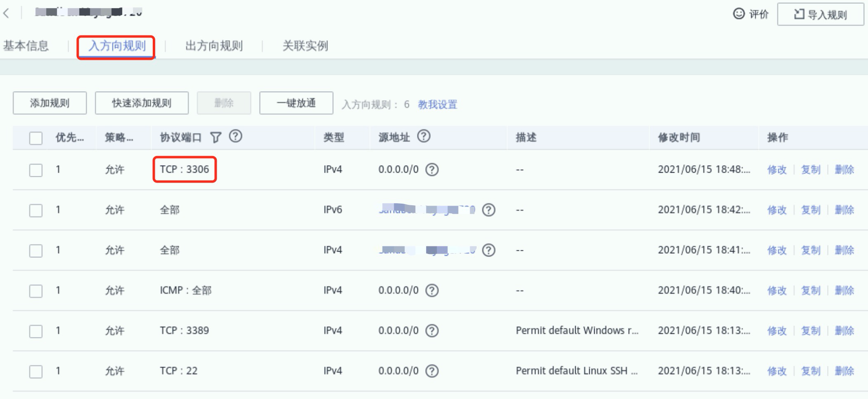This screenshot has width=868, height=399.
Task: Open the 关联实例 tab
Action: point(305,46)
